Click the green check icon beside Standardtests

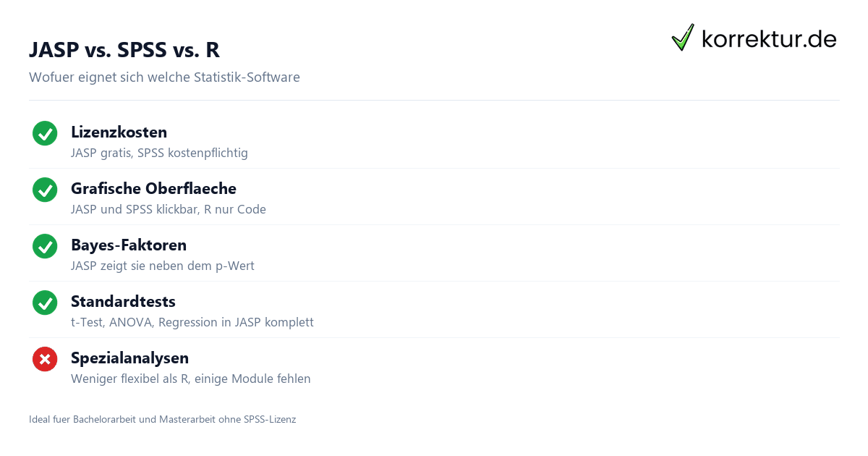45,303
